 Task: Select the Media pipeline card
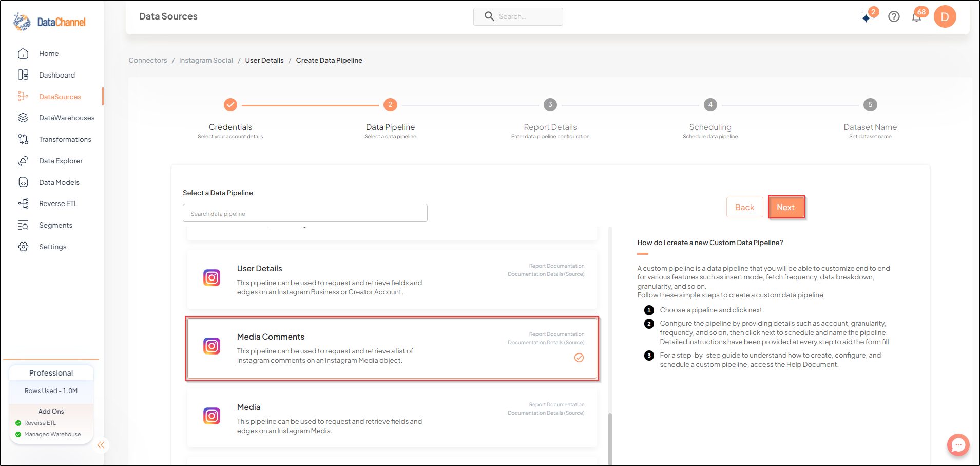392,418
